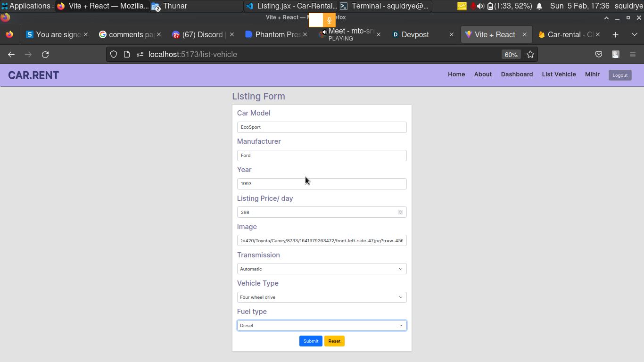The height and width of the screenshot is (362, 644).
Task: Click the site permissions icon in URL bar
Action: coord(140,54)
